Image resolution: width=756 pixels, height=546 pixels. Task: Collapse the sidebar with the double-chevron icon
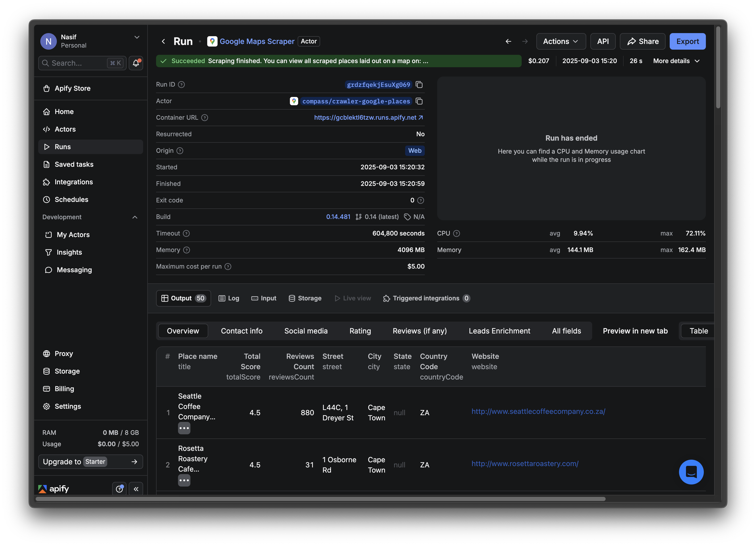136,489
